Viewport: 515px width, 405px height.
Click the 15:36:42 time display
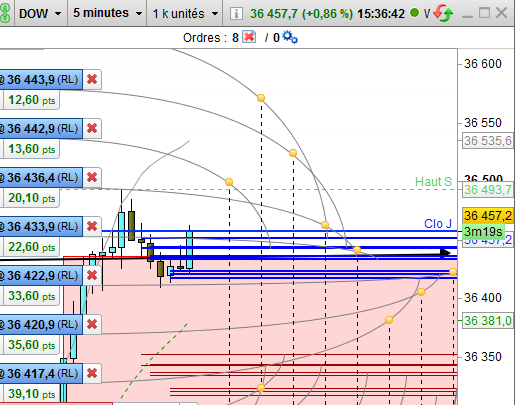coord(381,14)
